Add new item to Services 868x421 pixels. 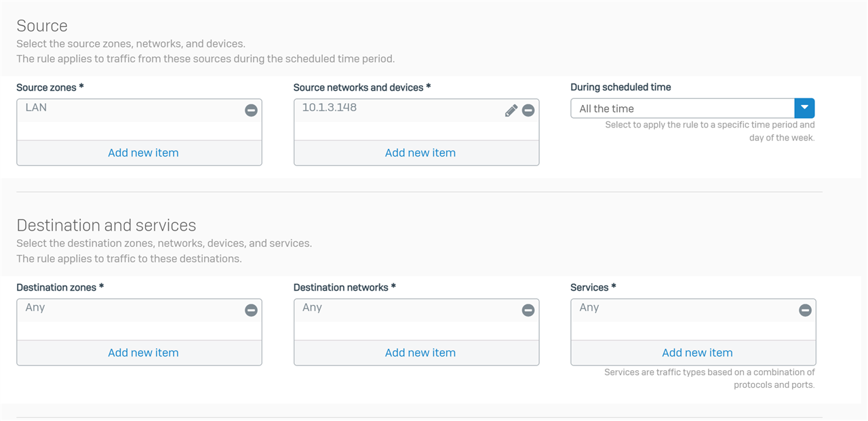(x=697, y=353)
